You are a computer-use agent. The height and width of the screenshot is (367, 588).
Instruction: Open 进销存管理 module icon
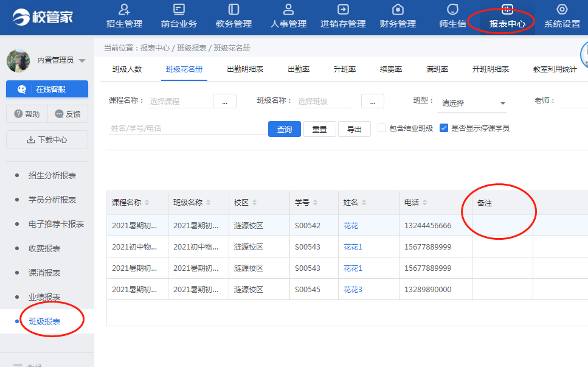[343, 10]
